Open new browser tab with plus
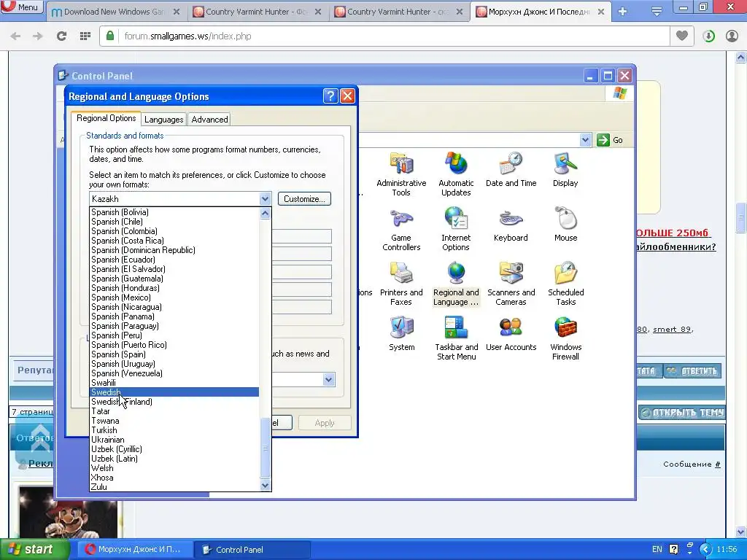747x560 pixels. 622,12
